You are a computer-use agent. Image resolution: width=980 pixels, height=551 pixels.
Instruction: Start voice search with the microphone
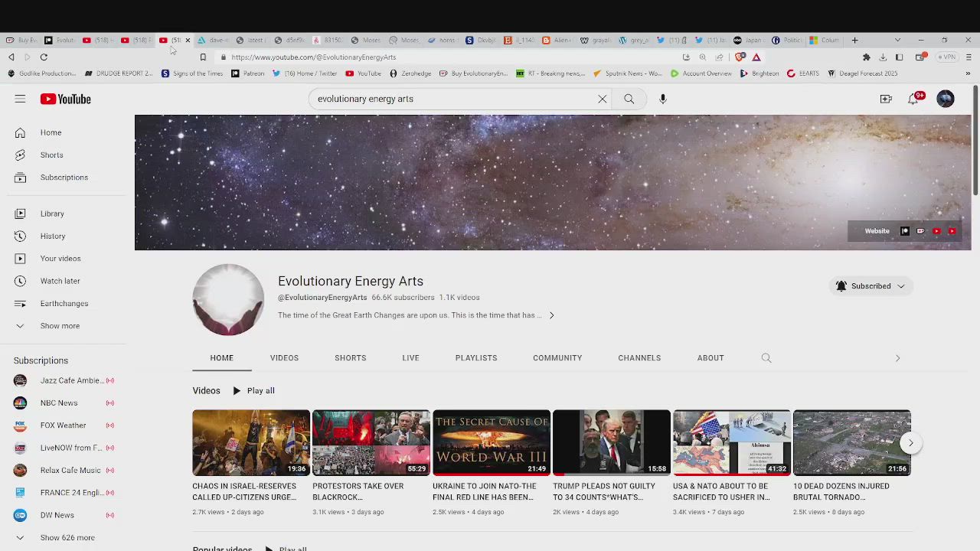[x=663, y=99]
